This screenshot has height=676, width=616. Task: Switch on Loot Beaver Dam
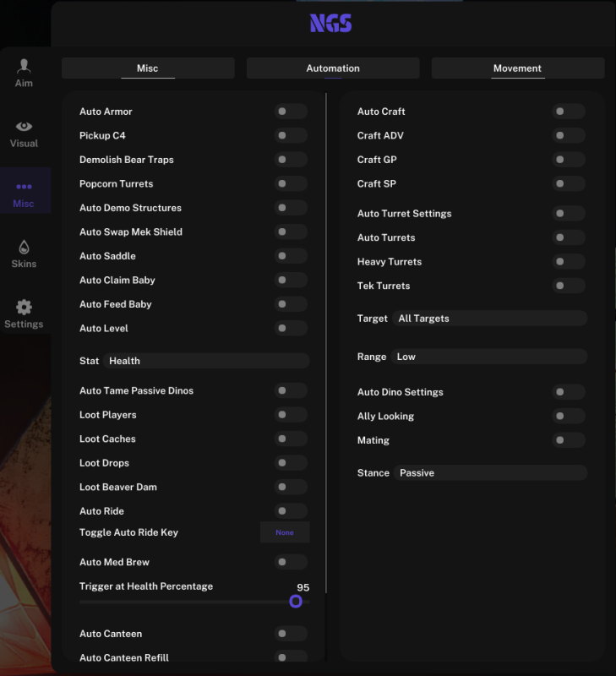pos(291,487)
